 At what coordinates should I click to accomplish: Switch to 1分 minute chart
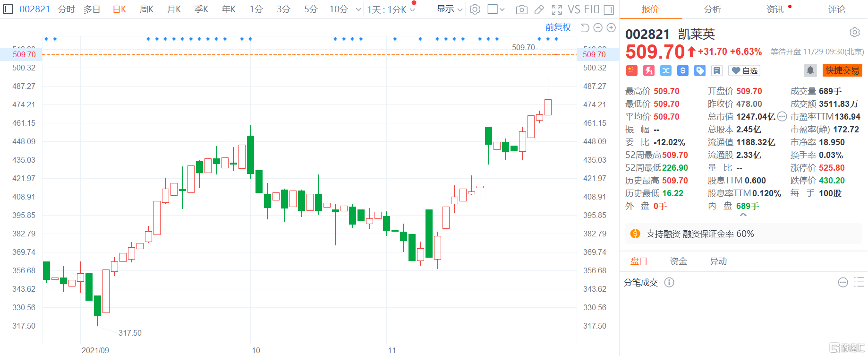click(256, 9)
